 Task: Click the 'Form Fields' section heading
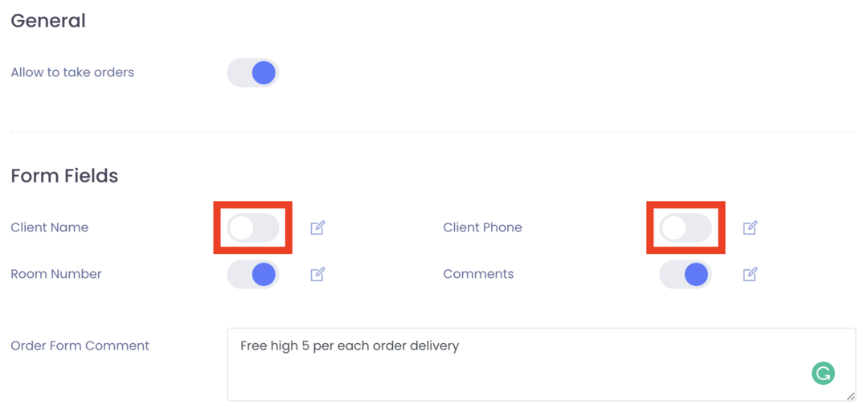pos(64,175)
